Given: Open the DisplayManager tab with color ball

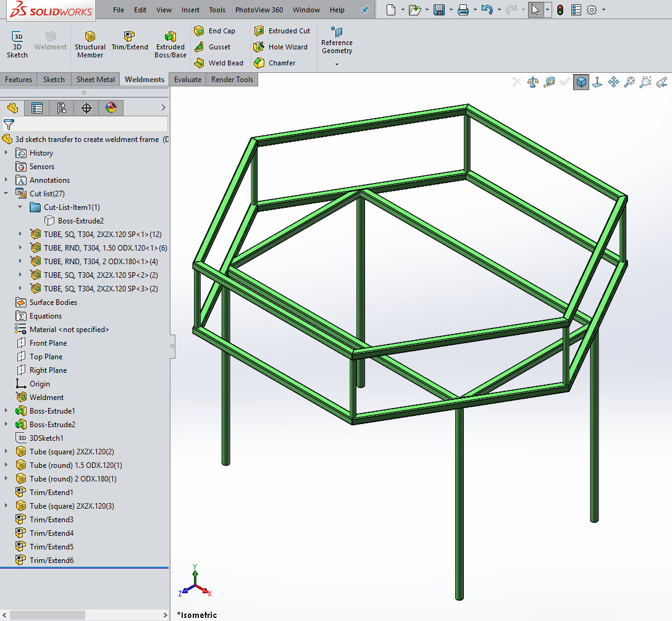Looking at the screenshot, I should (111, 108).
